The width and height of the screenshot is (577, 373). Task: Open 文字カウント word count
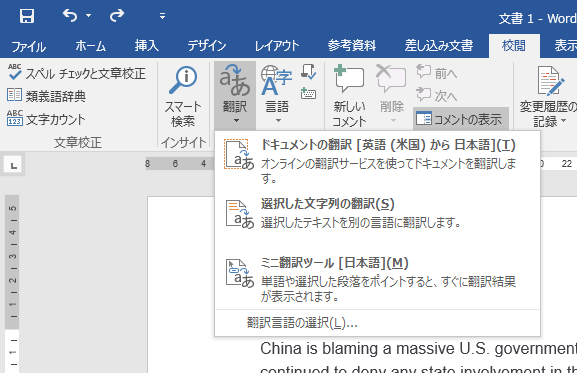46,119
